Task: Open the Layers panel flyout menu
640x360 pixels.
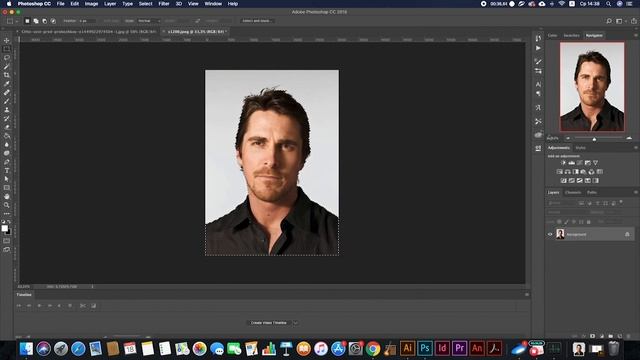Action: tap(636, 192)
